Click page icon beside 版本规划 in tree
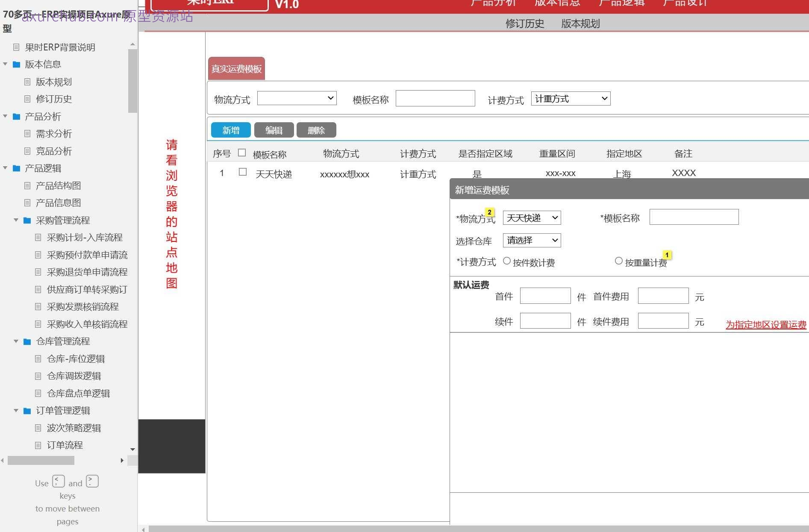 coord(27,82)
